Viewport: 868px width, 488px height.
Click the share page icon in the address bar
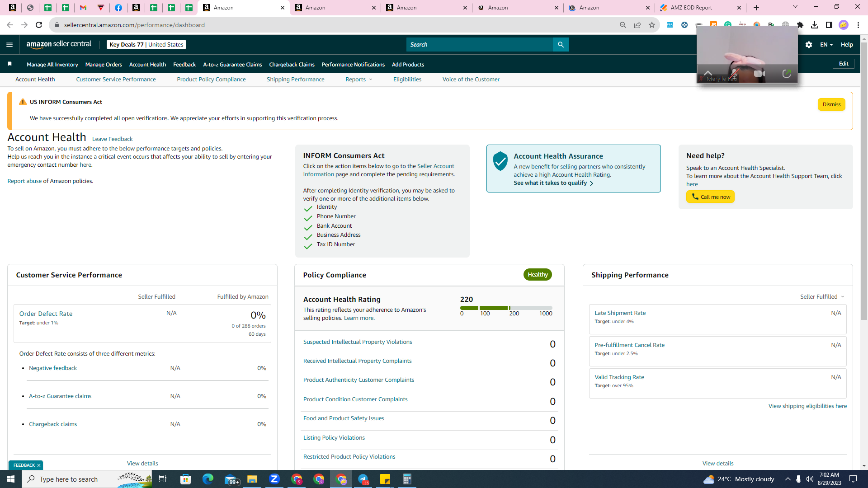tap(637, 25)
